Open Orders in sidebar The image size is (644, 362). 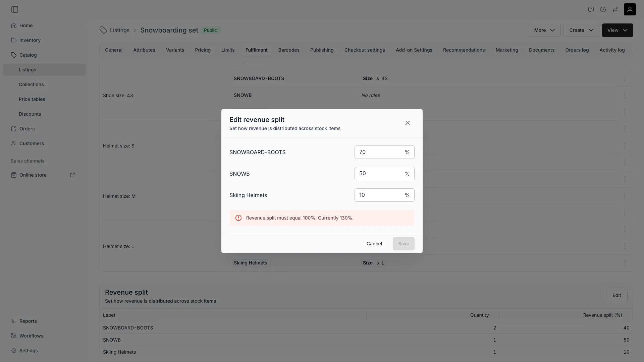(x=44, y=129)
